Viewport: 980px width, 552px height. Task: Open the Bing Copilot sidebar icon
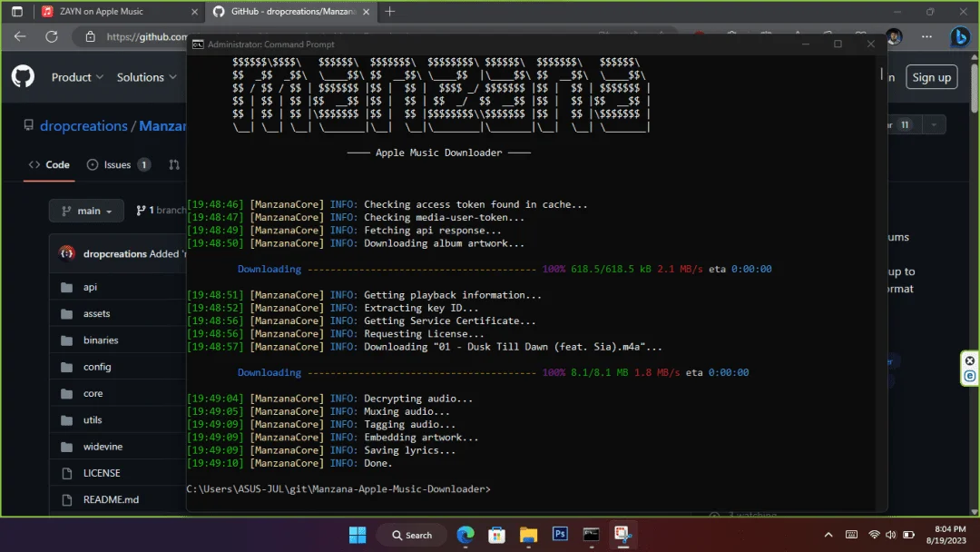[x=960, y=37]
